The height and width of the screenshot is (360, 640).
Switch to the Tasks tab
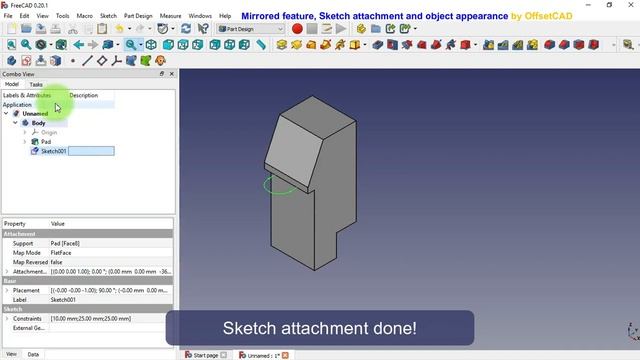(x=36, y=84)
